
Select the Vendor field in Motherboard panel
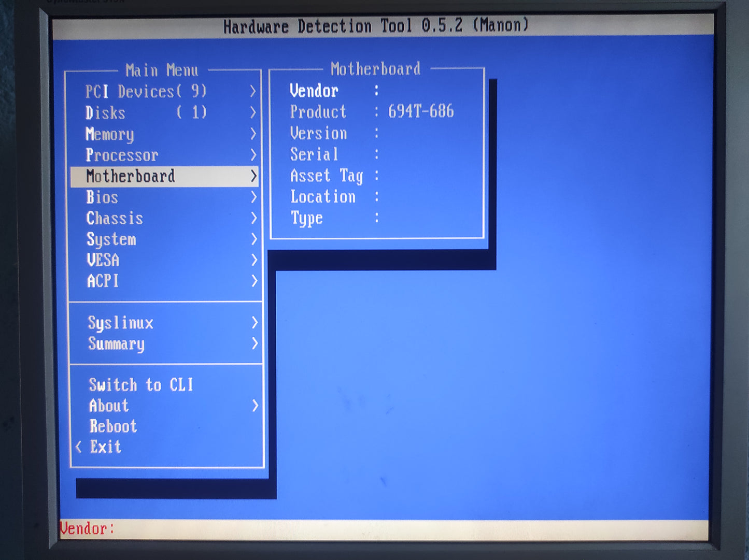314,91
